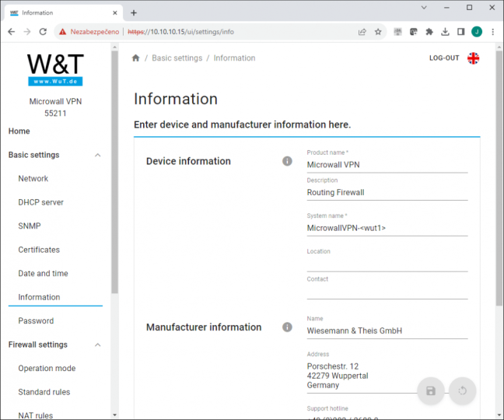
Task: Open Home in the sidebar
Action: pos(19,131)
